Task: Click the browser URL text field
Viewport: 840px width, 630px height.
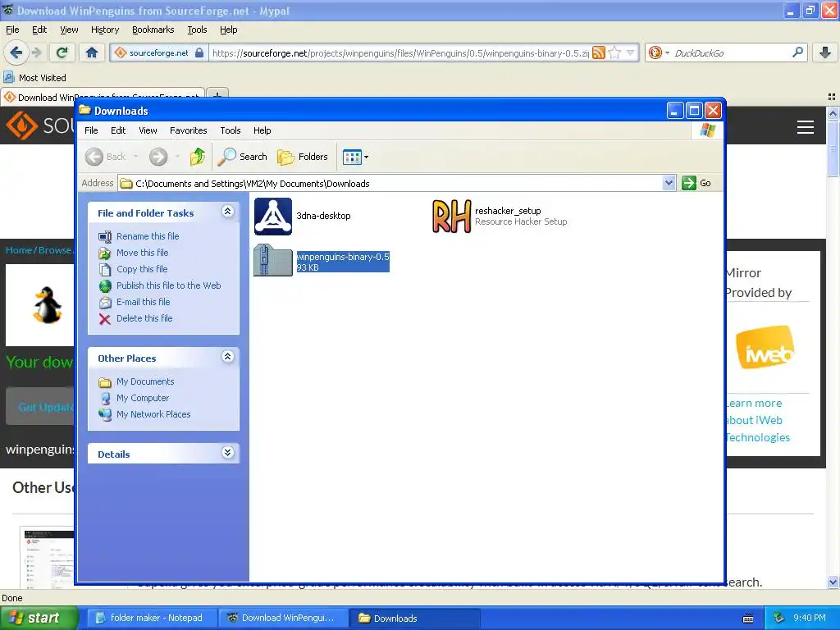Action: pos(400,52)
